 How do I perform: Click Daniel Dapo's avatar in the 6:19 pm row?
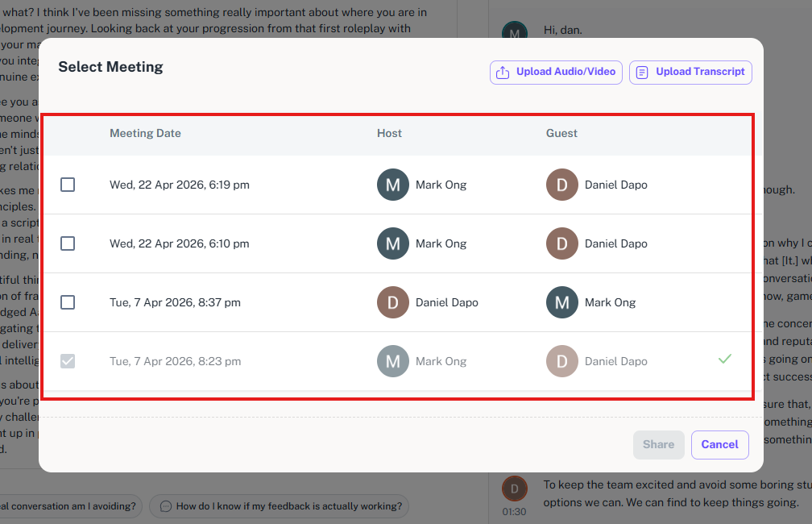point(562,185)
